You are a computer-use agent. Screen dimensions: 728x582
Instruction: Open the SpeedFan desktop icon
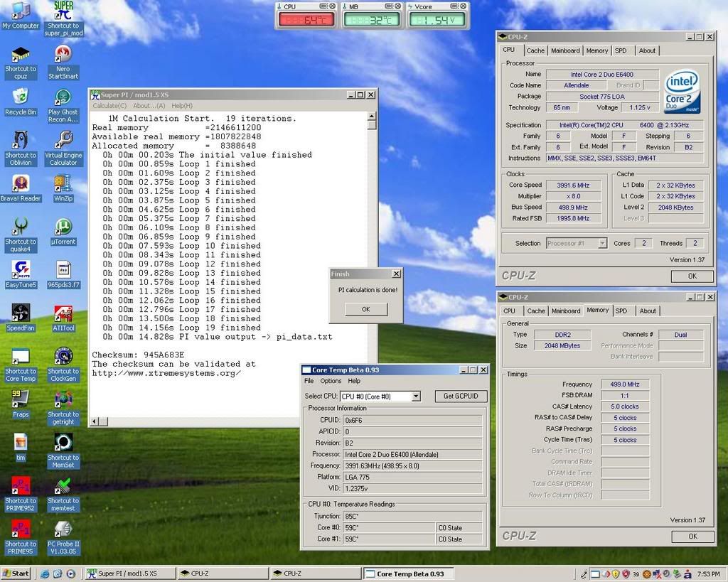click(x=21, y=313)
